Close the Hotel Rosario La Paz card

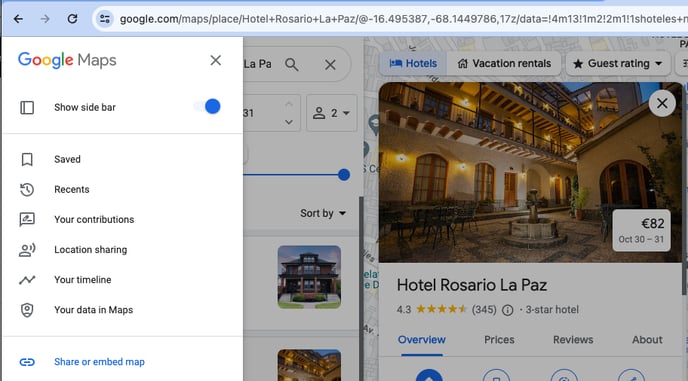(x=662, y=103)
